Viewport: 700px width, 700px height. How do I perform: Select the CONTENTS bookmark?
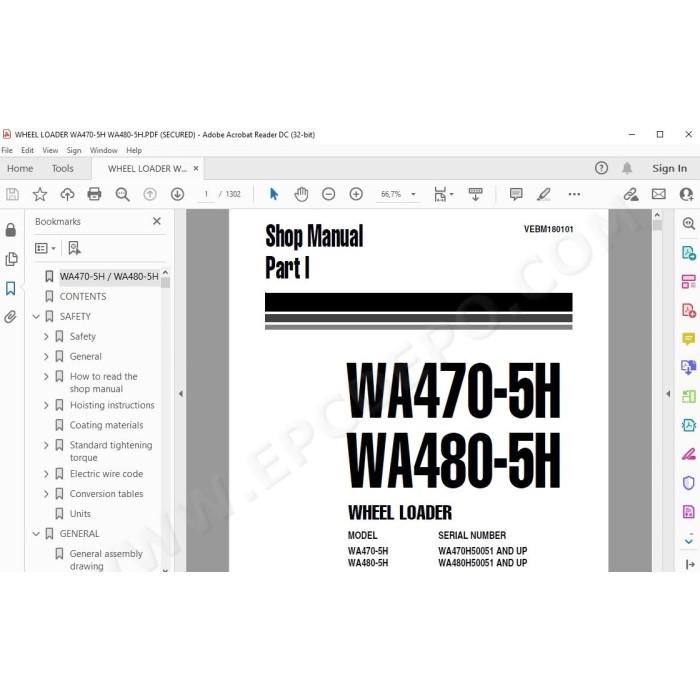[83, 296]
